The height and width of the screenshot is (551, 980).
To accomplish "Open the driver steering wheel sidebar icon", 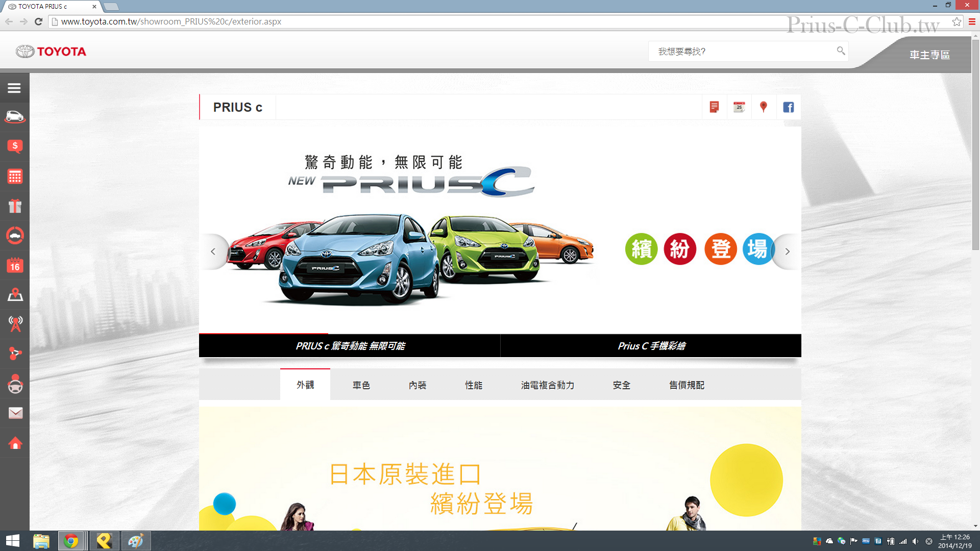I will pos(15,384).
